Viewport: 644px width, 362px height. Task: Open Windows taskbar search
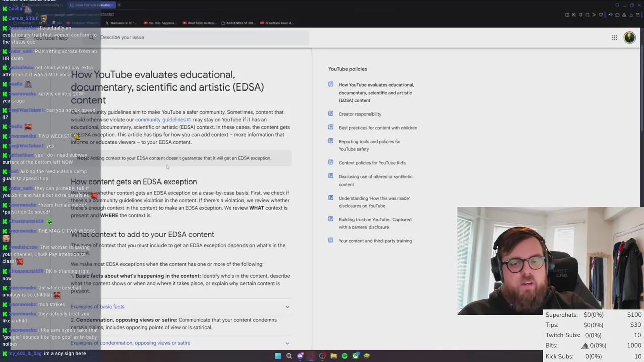[x=289, y=356]
